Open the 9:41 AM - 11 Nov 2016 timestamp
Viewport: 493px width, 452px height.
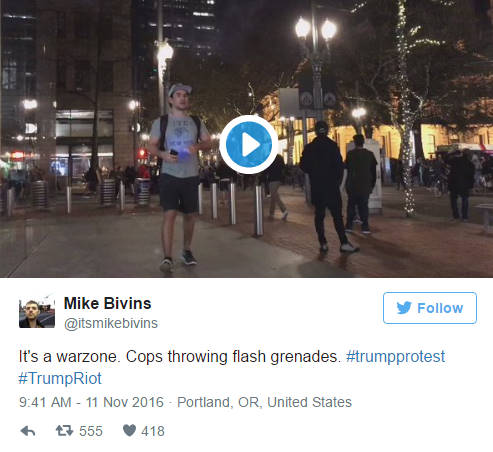[x=91, y=402]
